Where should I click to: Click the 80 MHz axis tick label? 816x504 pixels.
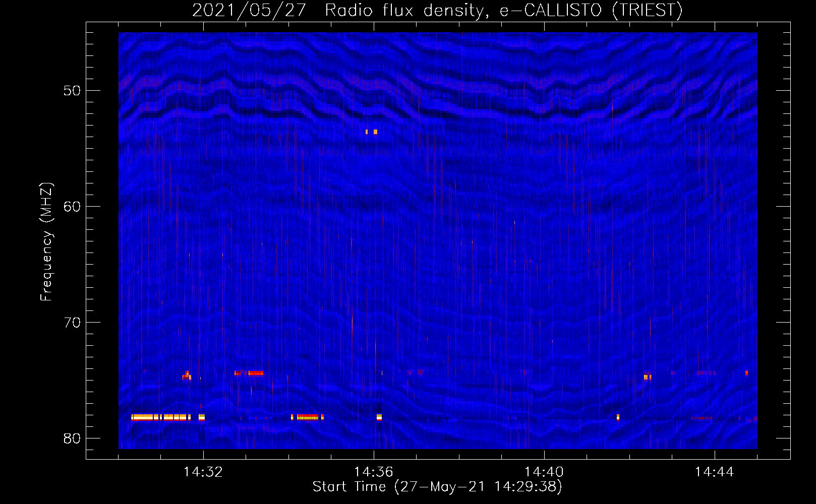(x=72, y=438)
